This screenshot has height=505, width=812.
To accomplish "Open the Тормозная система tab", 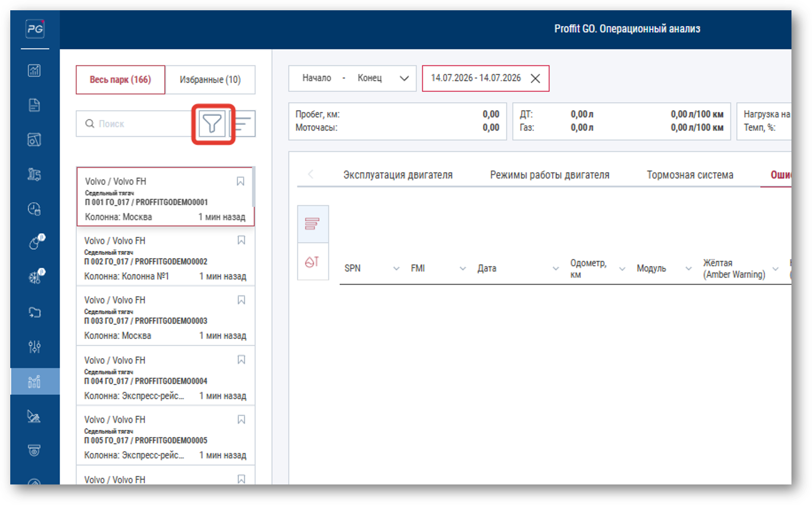I will 690,175.
